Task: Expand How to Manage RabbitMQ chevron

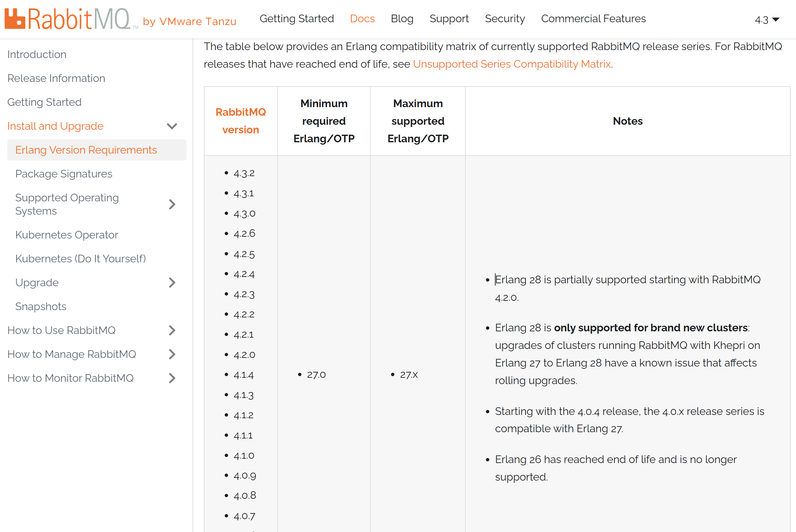Action: [x=172, y=354]
